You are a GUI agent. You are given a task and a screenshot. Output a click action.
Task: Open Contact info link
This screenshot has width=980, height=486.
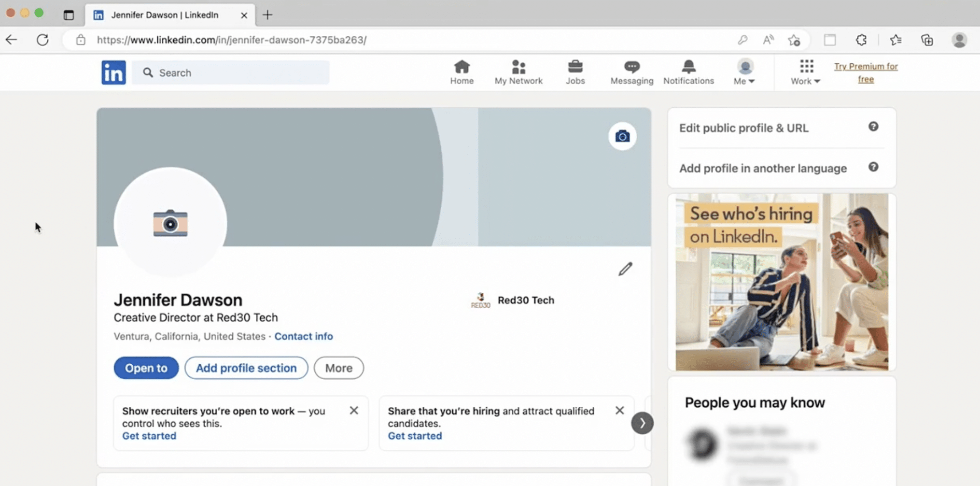tap(304, 336)
